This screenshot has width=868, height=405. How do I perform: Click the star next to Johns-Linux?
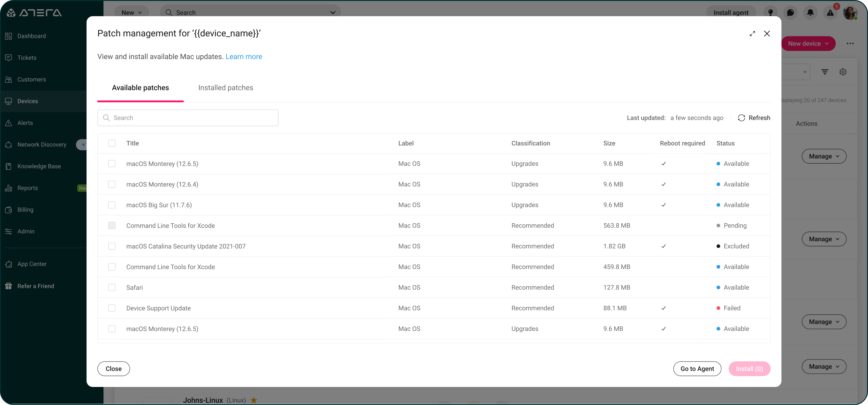254,400
